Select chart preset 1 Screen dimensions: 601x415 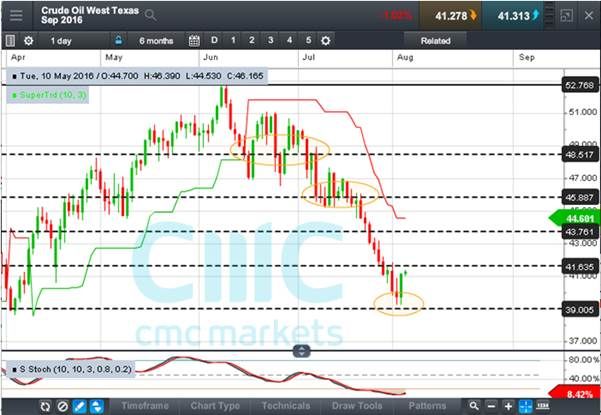233,40
